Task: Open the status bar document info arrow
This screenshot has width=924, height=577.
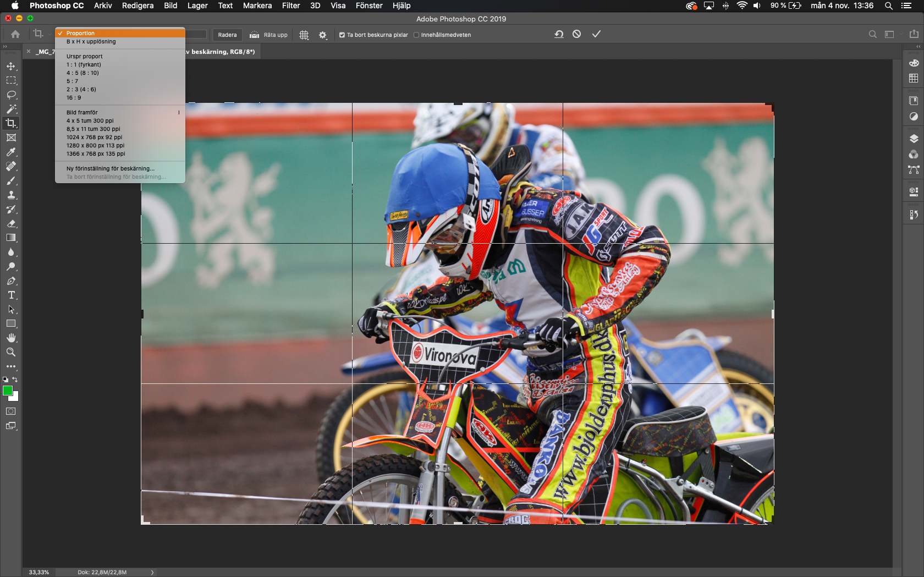Action: (152, 572)
